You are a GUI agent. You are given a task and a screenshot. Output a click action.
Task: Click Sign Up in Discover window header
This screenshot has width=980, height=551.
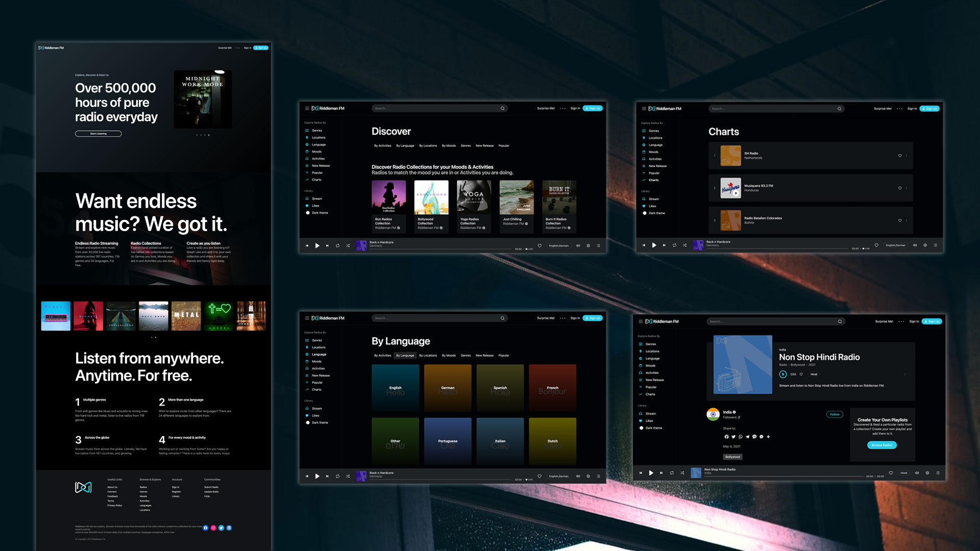593,108
